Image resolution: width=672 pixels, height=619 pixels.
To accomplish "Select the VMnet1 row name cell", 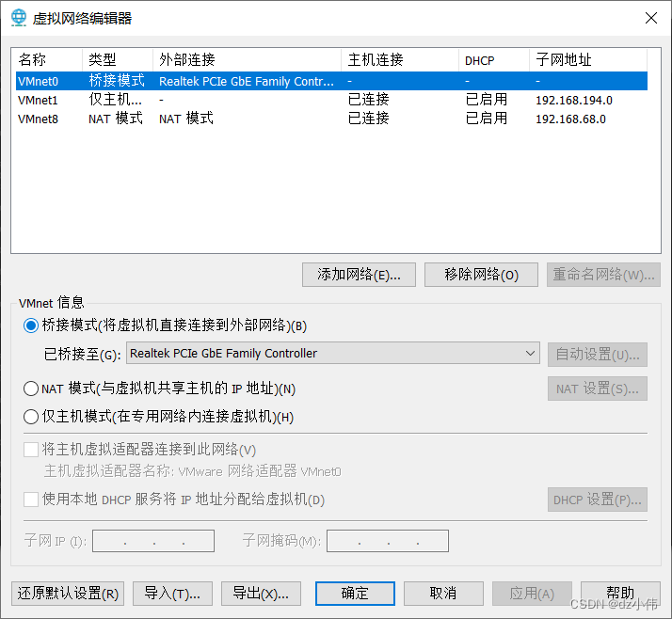I will point(39,100).
